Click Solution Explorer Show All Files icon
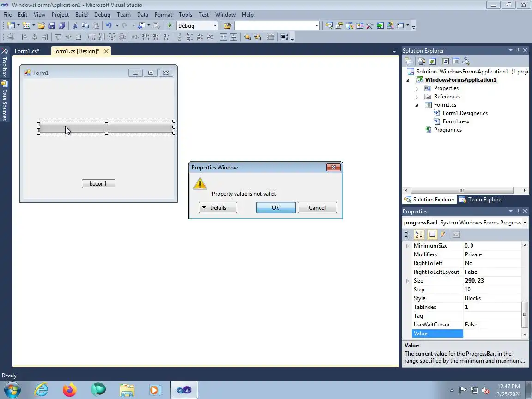 click(x=422, y=61)
